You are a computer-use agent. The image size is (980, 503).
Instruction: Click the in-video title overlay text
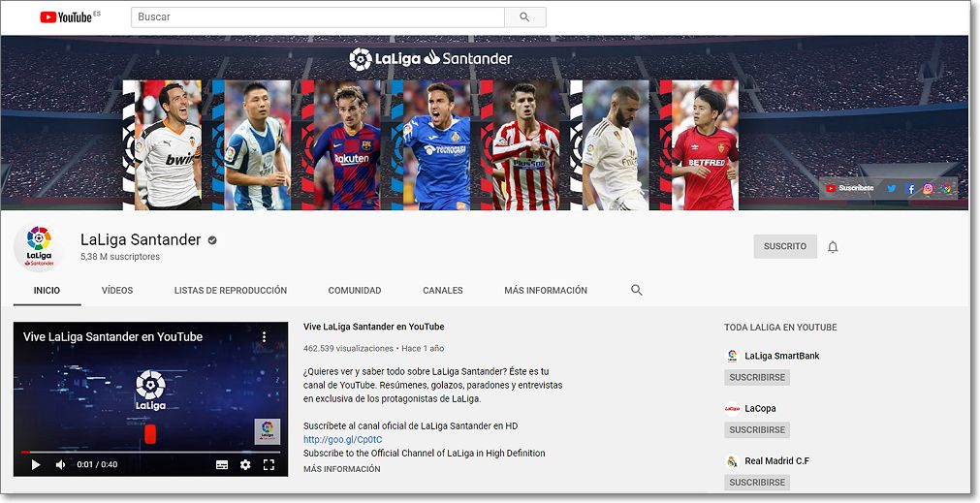click(x=112, y=337)
